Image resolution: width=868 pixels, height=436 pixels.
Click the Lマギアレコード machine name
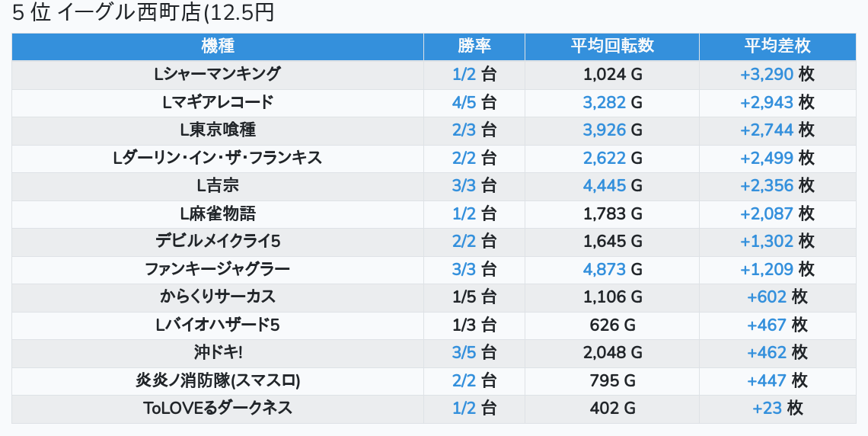[x=218, y=102]
